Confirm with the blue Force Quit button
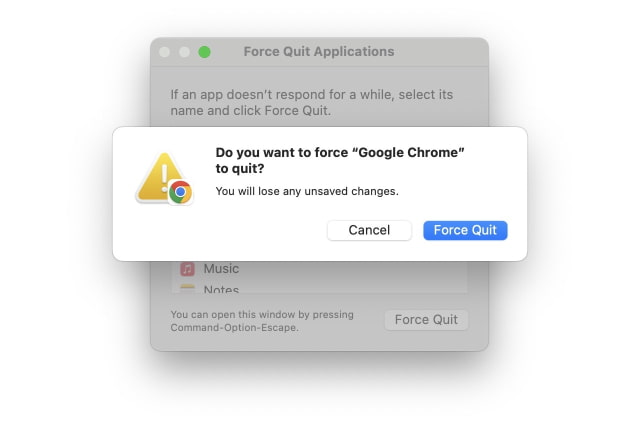 pyautogui.click(x=465, y=230)
